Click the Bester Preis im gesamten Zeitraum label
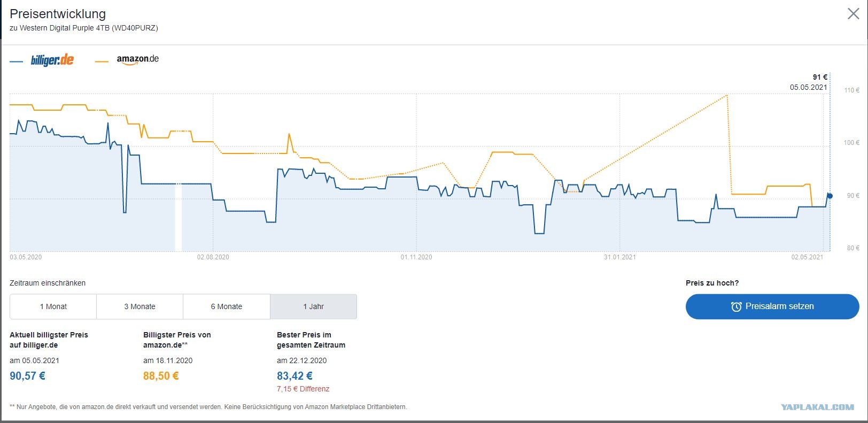868x423 pixels. tap(311, 340)
